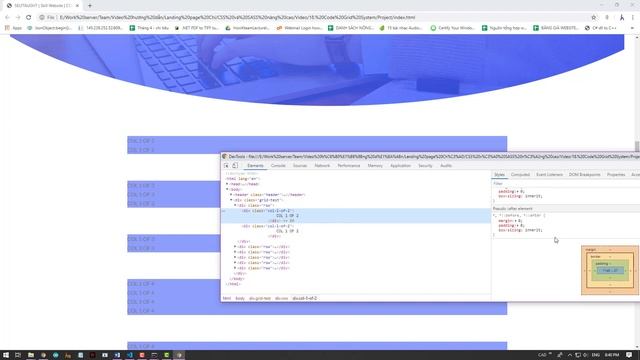The height and width of the screenshot is (360, 640).
Task: Expand the fourth div class="row" node
Action: [x=235, y=258]
